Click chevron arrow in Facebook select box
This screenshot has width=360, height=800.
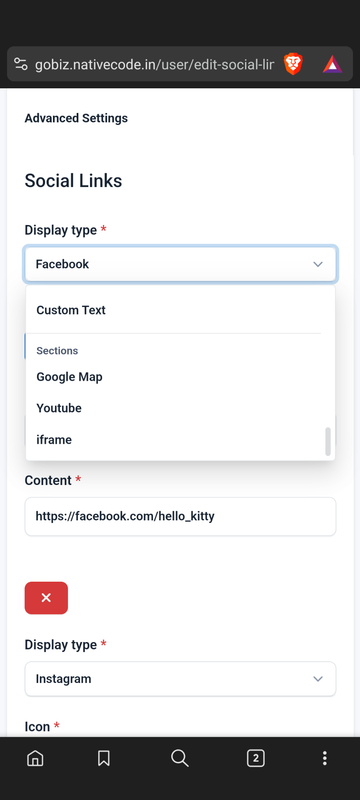click(318, 264)
